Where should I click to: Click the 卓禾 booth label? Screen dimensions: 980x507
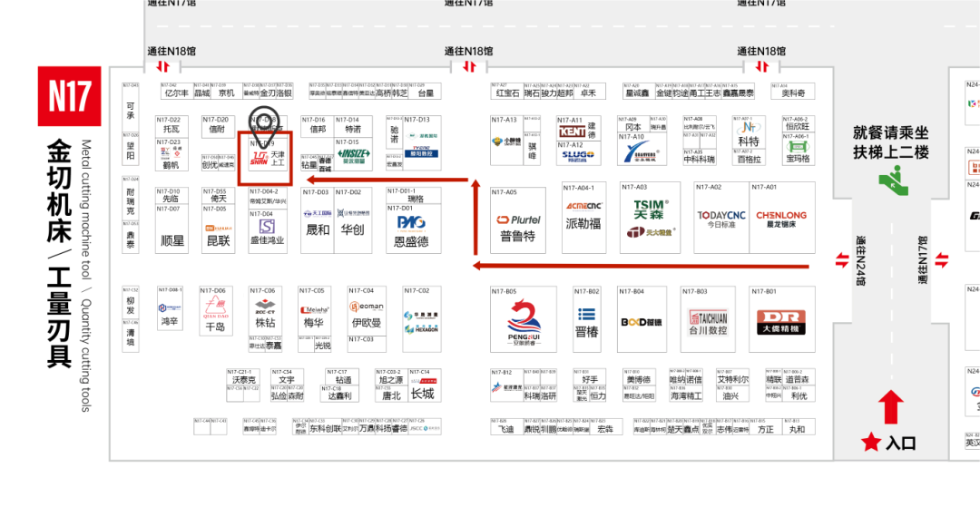pyautogui.click(x=588, y=93)
